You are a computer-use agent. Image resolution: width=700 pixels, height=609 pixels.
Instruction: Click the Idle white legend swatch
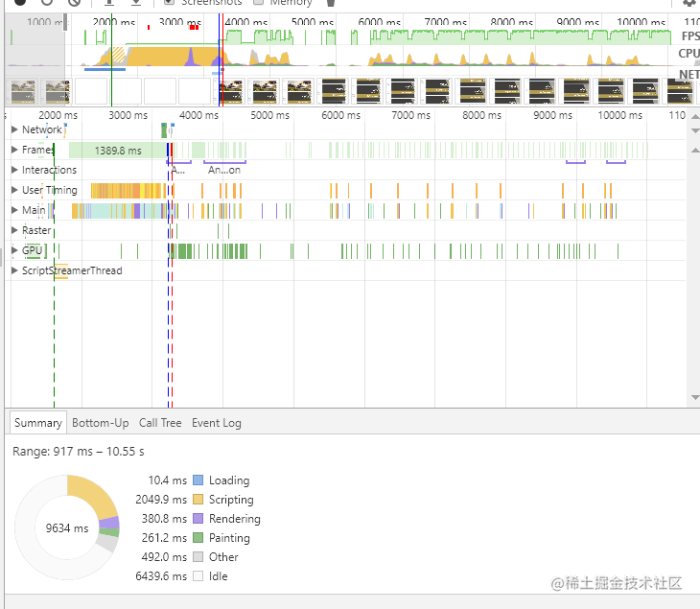(198, 576)
